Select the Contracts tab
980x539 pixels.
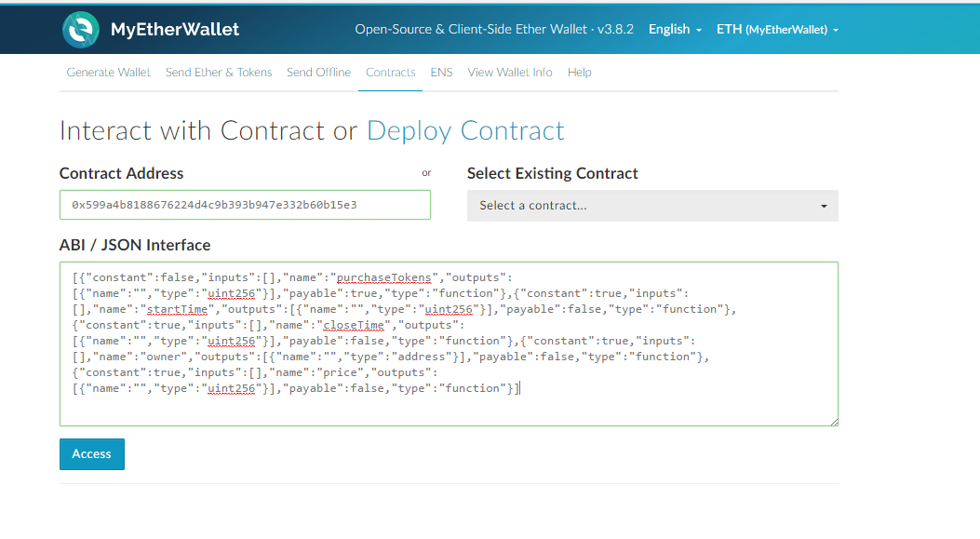click(x=391, y=73)
